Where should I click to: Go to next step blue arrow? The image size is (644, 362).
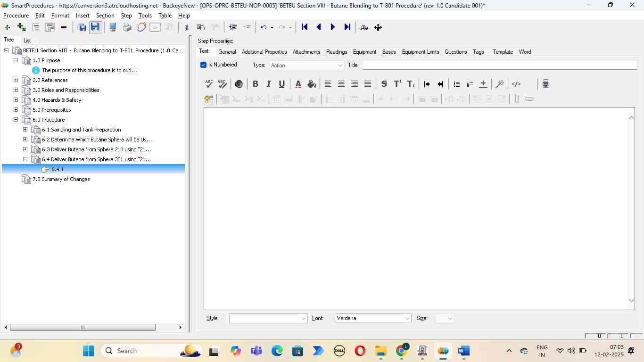point(333,27)
